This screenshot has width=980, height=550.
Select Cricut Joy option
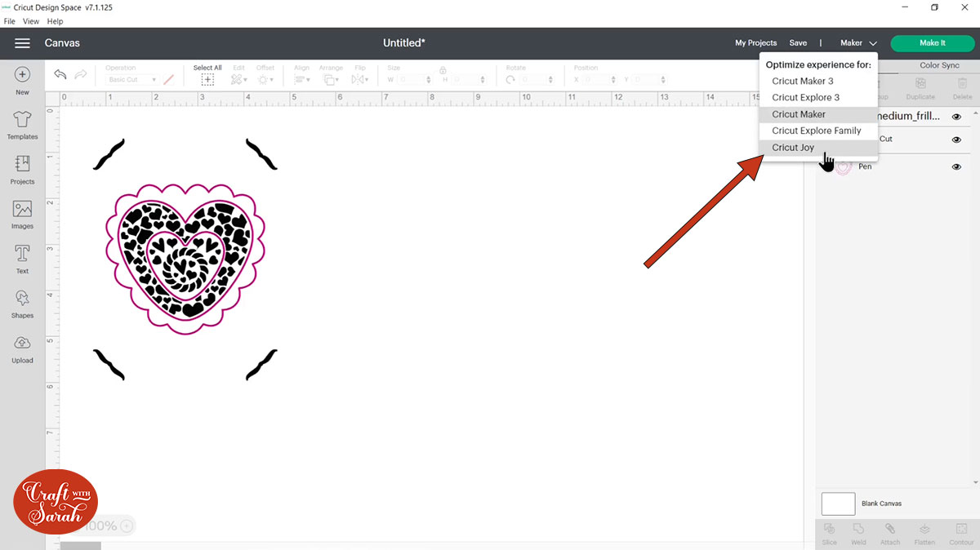818,148
